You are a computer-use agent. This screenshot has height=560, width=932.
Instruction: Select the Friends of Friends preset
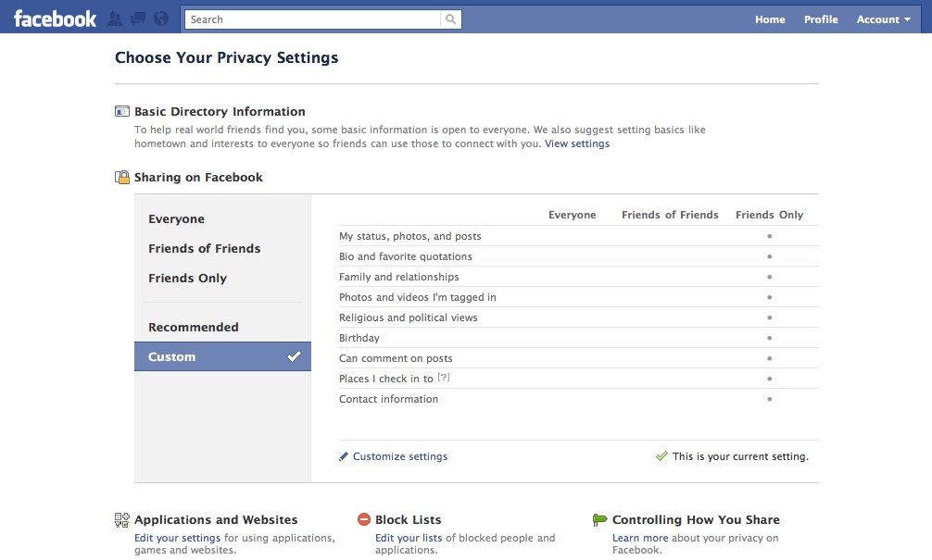[222, 248]
